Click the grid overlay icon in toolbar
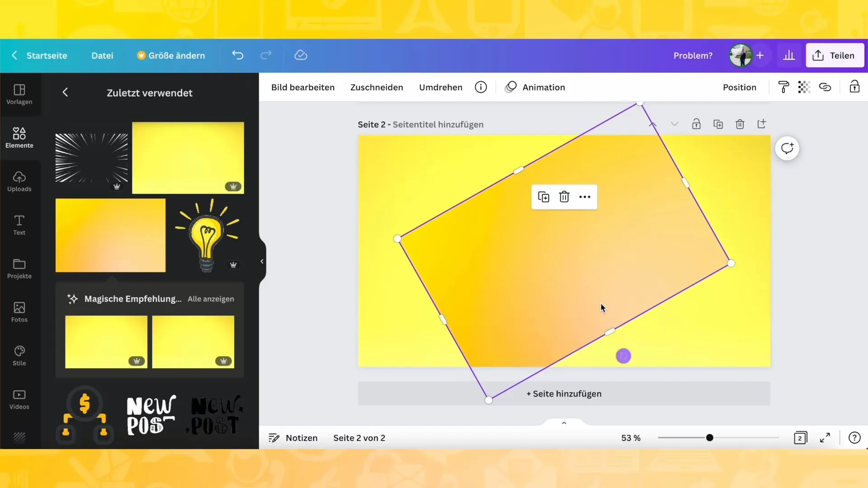This screenshot has height=488, width=868. [804, 87]
